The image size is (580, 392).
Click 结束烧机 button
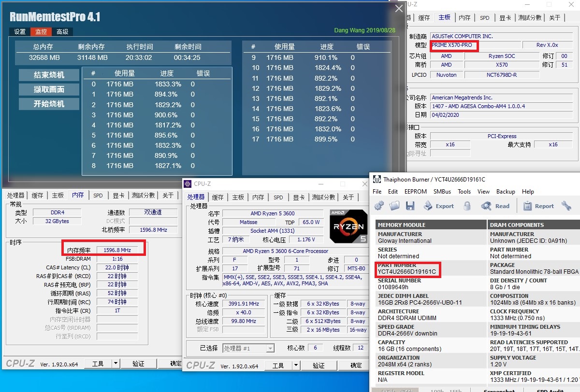[x=49, y=75]
